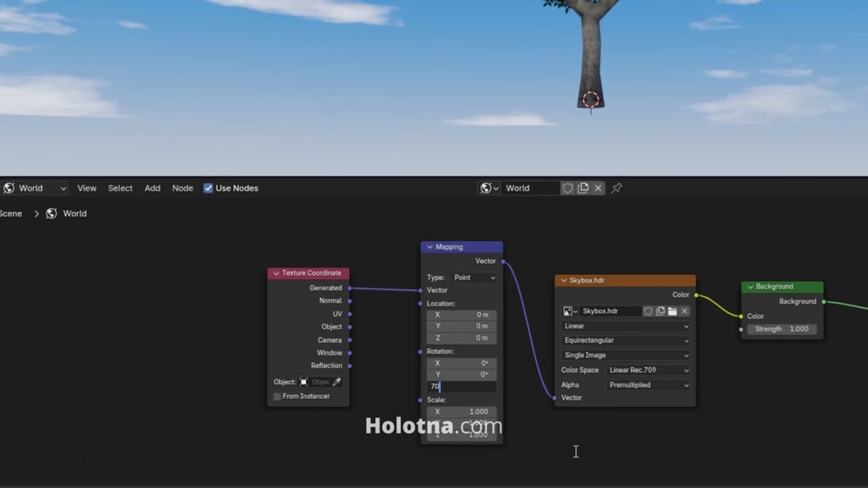Image resolution: width=868 pixels, height=488 pixels.
Task: Duplicate the Skybox.hdr image
Action: click(660, 311)
